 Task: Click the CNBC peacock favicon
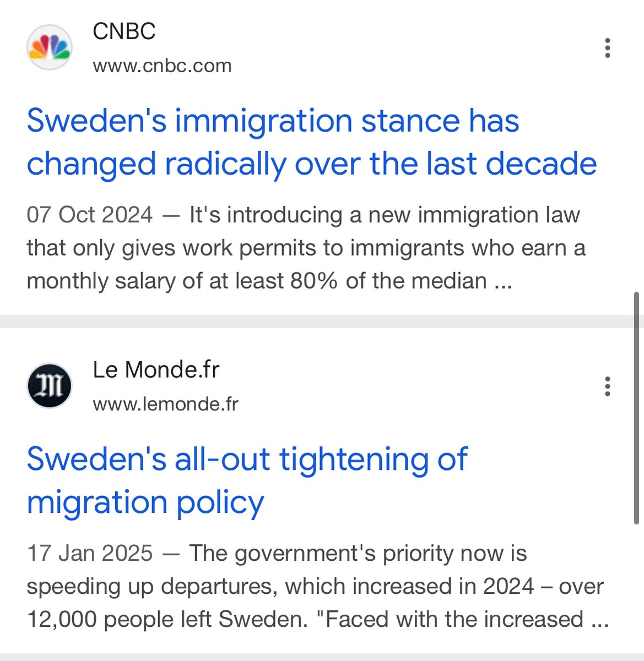click(x=50, y=48)
